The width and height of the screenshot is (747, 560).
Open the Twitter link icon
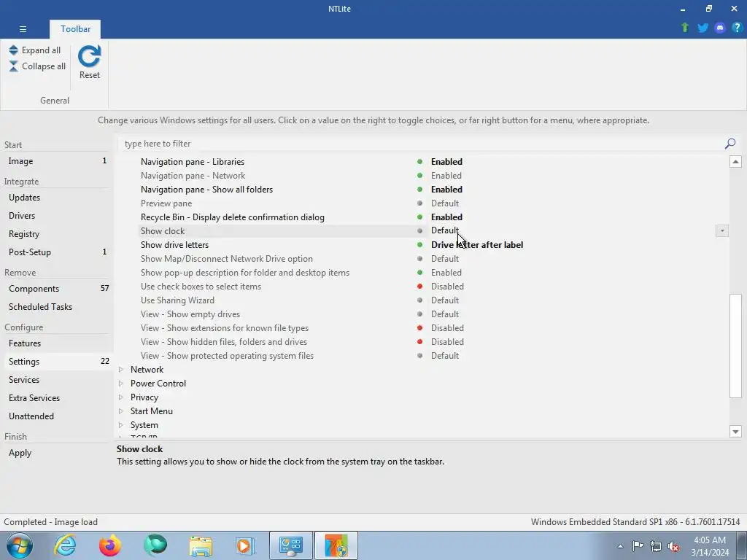[703, 28]
